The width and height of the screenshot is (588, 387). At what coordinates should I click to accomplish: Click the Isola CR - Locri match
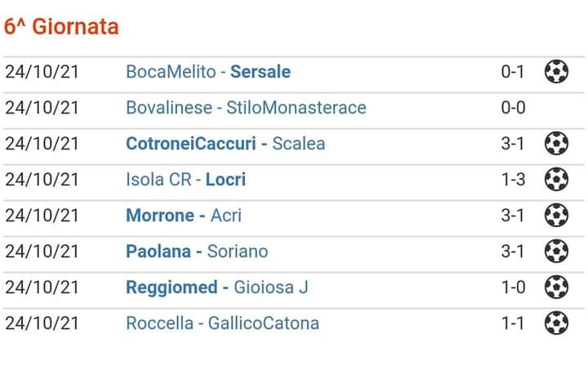coord(185,180)
